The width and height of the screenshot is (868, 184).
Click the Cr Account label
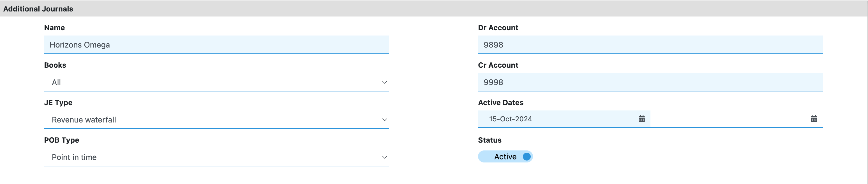point(498,65)
